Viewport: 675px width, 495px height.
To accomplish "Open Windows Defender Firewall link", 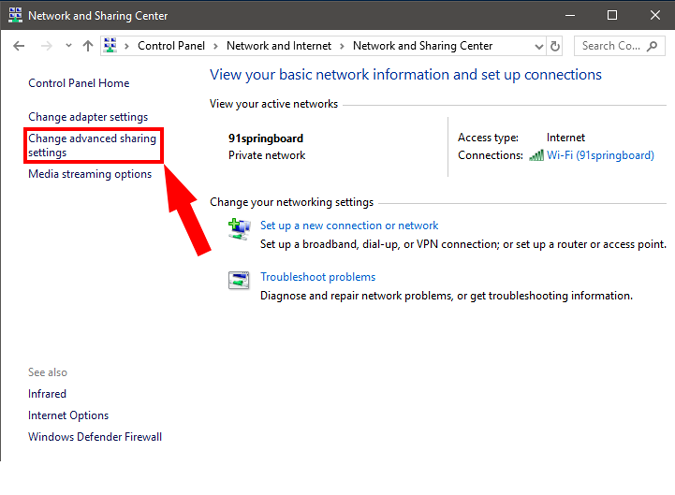I will pyautogui.click(x=95, y=437).
